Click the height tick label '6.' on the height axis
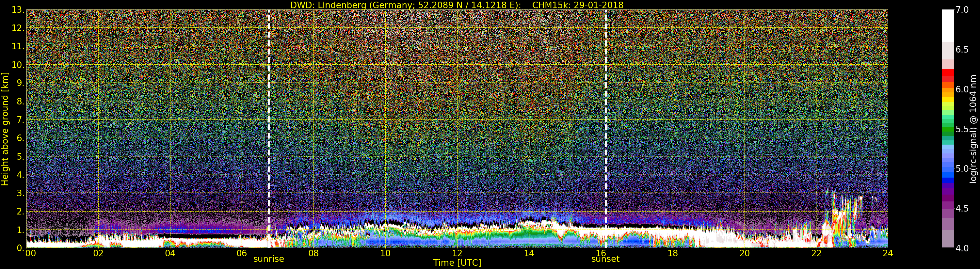The width and height of the screenshot is (980, 269). coord(21,138)
